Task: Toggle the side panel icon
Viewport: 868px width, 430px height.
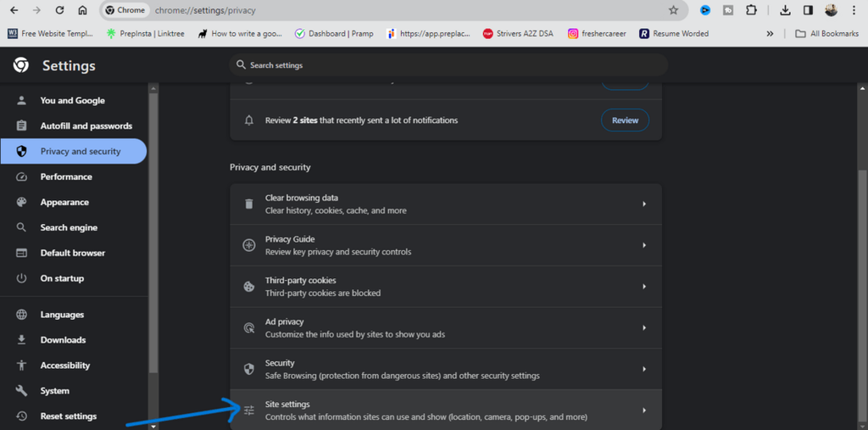Action: tap(808, 10)
